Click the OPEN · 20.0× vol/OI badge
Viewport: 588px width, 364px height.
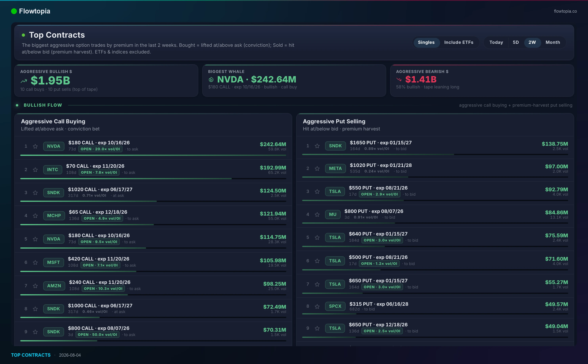click(x=100, y=149)
